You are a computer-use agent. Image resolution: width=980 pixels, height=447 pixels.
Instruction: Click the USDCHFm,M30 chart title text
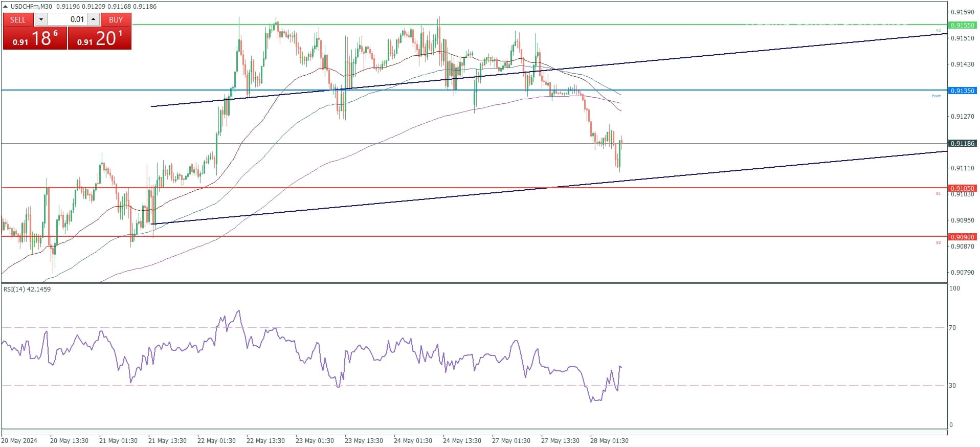coord(31,7)
